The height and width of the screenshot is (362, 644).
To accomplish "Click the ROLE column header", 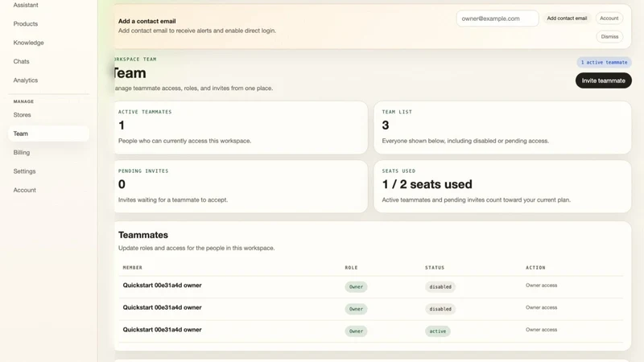I will tap(352, 268).
